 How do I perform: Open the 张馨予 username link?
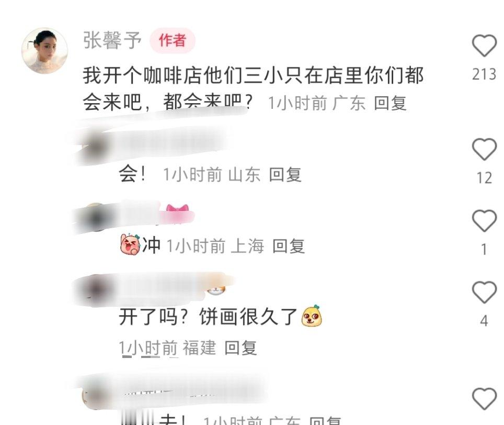point(112,40)
